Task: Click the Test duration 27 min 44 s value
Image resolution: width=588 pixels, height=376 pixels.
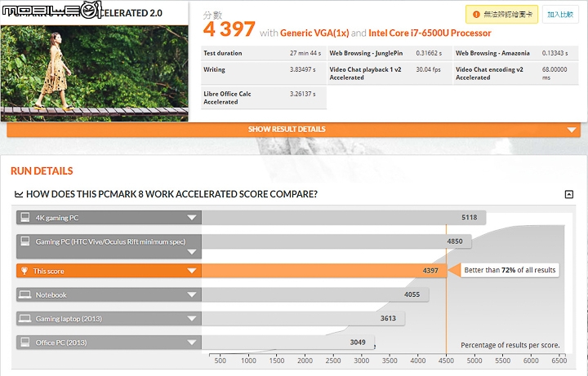Action: pyautogui.click(x=305, y=53)
